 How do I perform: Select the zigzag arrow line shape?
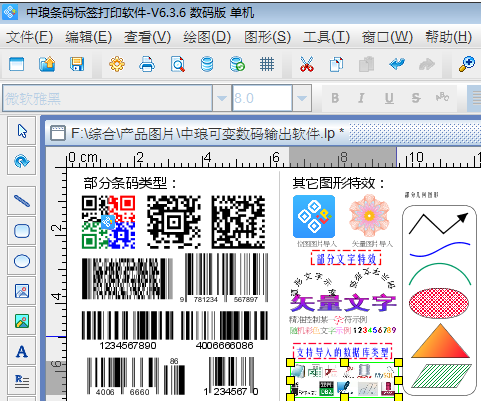click(x=439, y=223)
